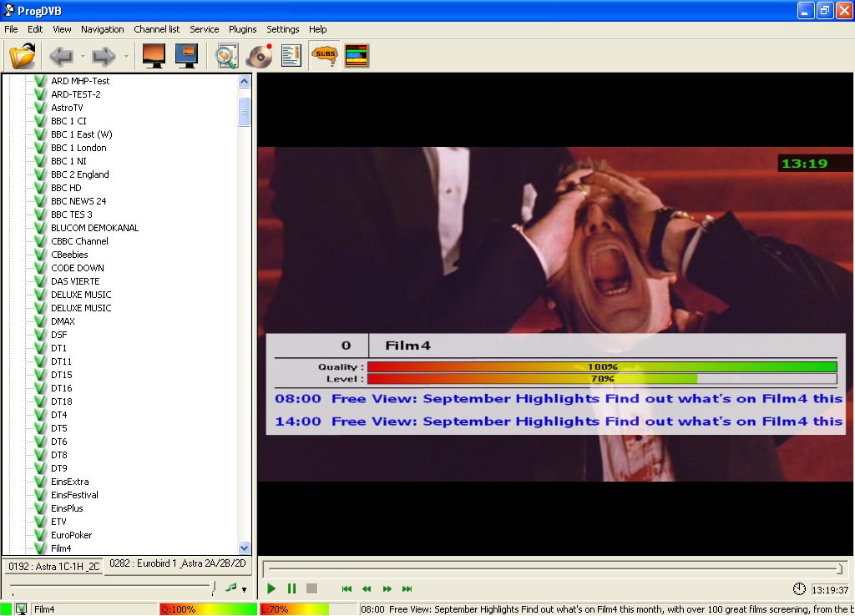Click the blue monitor toolbar icon
The width and height of the screenshot is (855, 616).
(x=186, y=56)
